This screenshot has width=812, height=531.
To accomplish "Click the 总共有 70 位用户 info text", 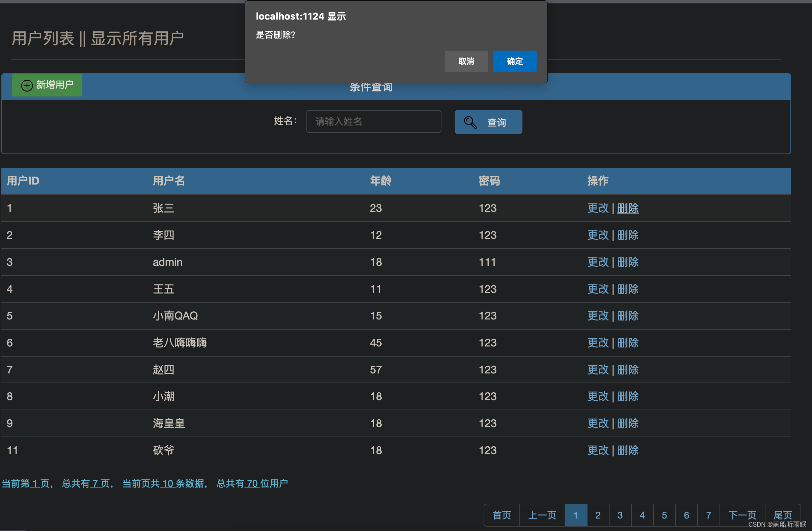I will click(252, 483).
